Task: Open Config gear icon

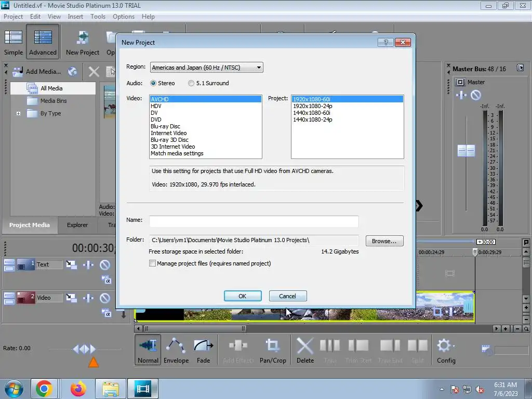Action: point(446,350)
